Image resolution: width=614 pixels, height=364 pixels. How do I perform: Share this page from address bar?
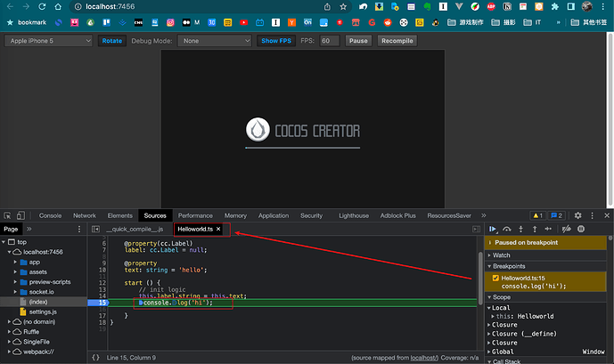pos(327,6)
